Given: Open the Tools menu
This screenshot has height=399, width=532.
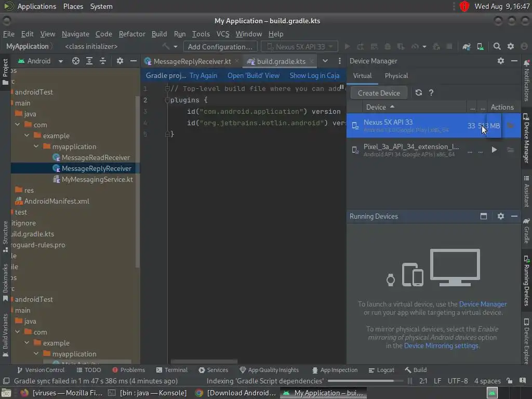Looking at the screenshot, I should click(201, 34).
